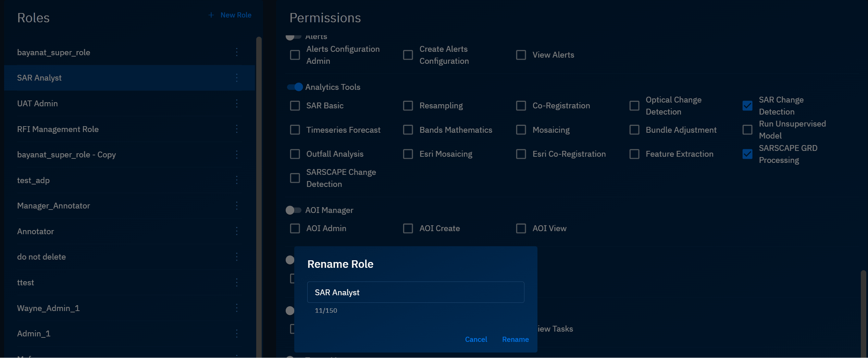Uncheck SAR Change Detection checkbox
Image resolution: width=868 pixels, height=358 pixels.
[x=747, y=106]
